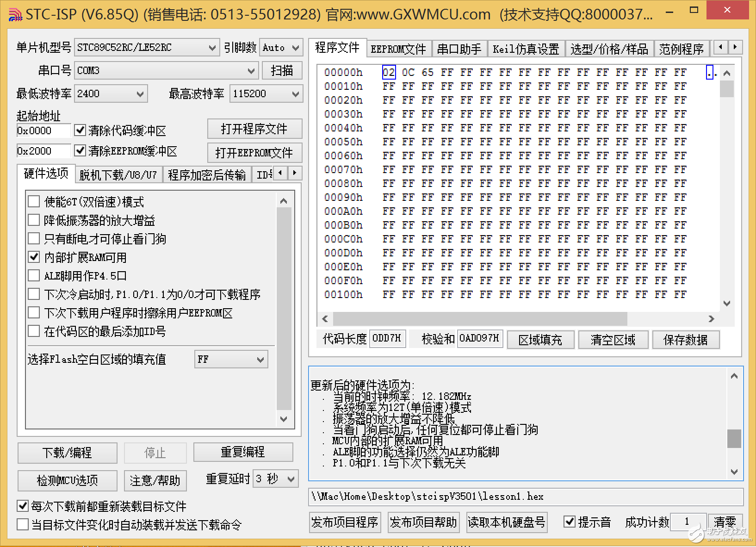
Task: Enable 当目标文件变化时自动装载并发送下载命令
Action: tap(23, 524)
